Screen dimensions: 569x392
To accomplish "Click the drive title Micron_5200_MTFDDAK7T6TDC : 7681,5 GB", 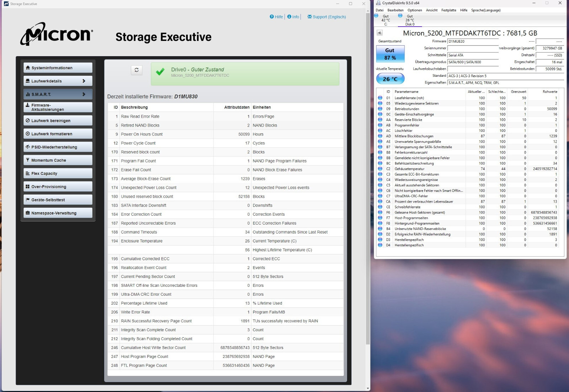I will tap(470, 33).
